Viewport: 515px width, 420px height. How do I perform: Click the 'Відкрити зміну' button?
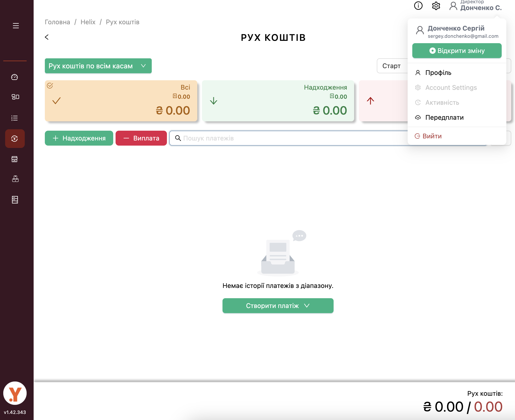(x=457, y=51)
